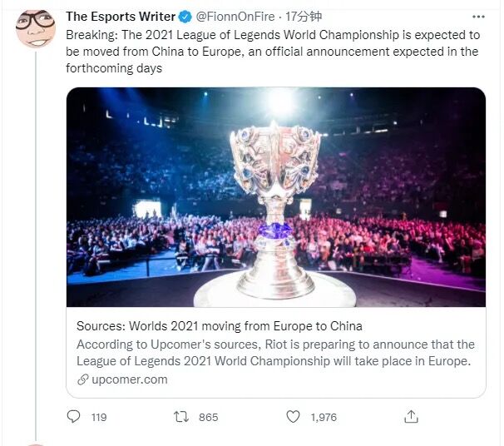The image size is (504, 446).
Task: Click the vertical thread line below the avatar
Action: pos(35,250)
